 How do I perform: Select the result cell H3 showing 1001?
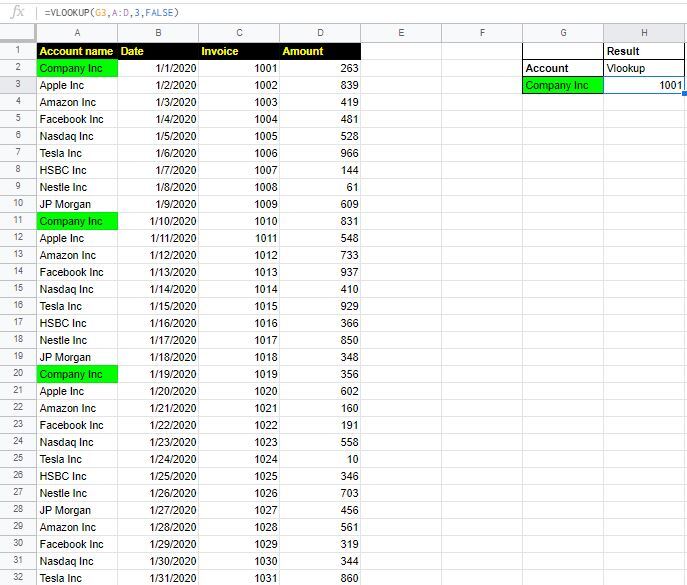(x=644, y=86)
